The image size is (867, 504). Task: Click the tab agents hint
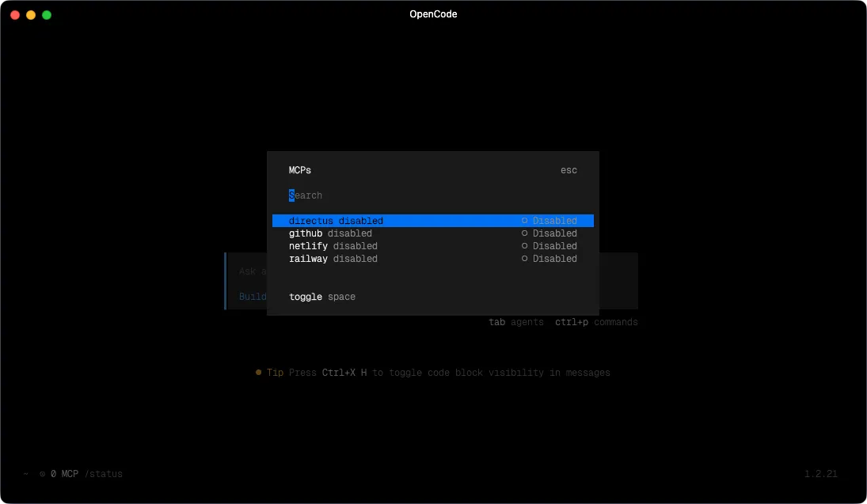pos(516,322)
